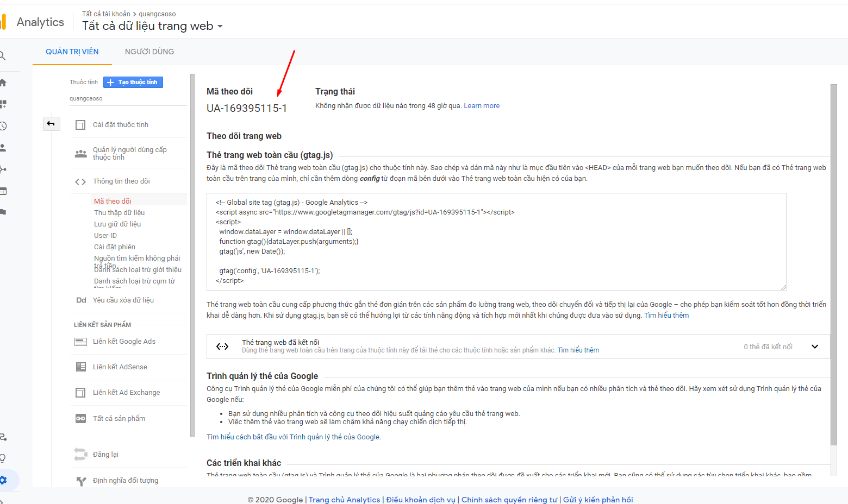Open the Acquisition branching icon
The height and width of the screenshot is (504, 848).
tap(3, 169)
